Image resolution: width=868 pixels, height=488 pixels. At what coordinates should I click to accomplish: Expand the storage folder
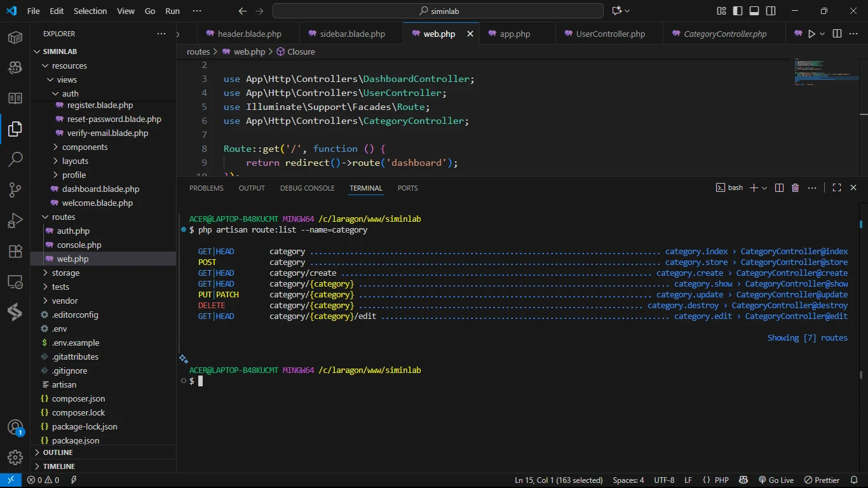65,273
